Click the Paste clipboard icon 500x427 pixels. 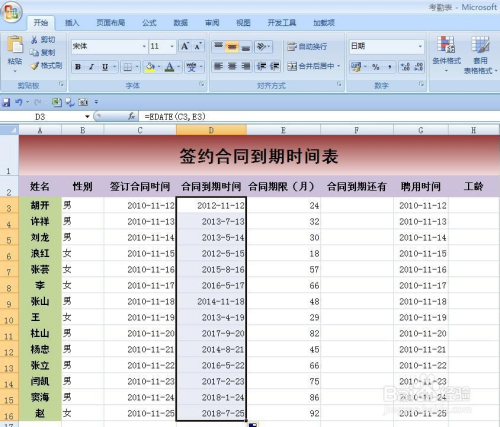click(15, 45)
